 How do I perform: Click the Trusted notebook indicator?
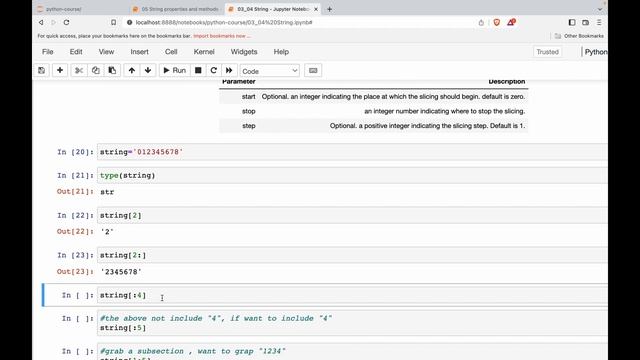click(x=547, y=52)
